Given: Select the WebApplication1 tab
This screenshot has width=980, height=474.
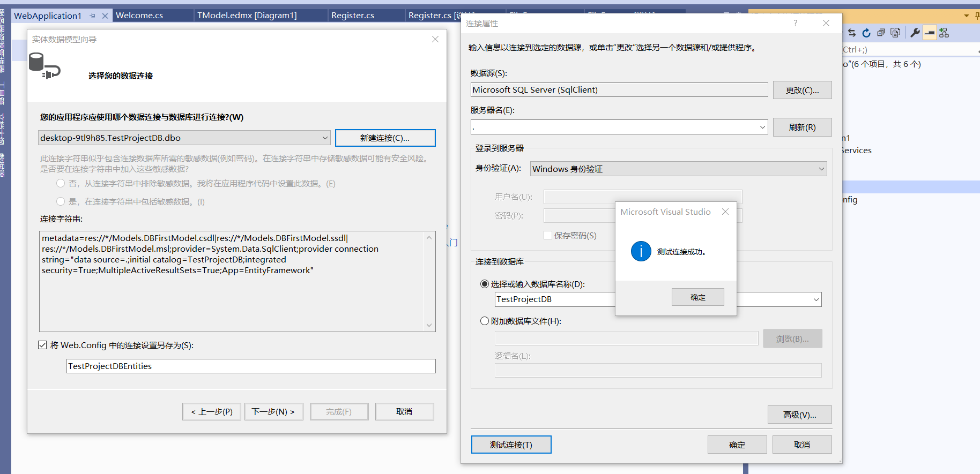Looking at the screenshot, I should [x=48, y=16].
